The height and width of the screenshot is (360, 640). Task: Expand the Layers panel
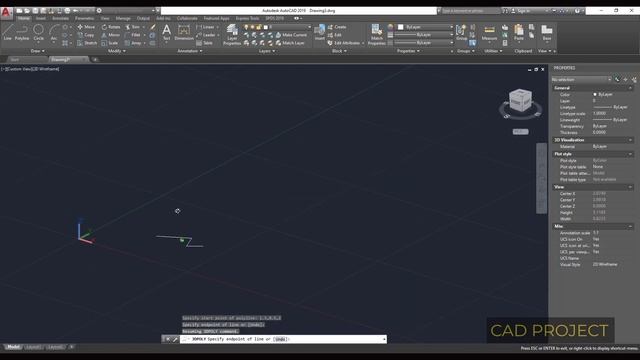pos(267,51)
